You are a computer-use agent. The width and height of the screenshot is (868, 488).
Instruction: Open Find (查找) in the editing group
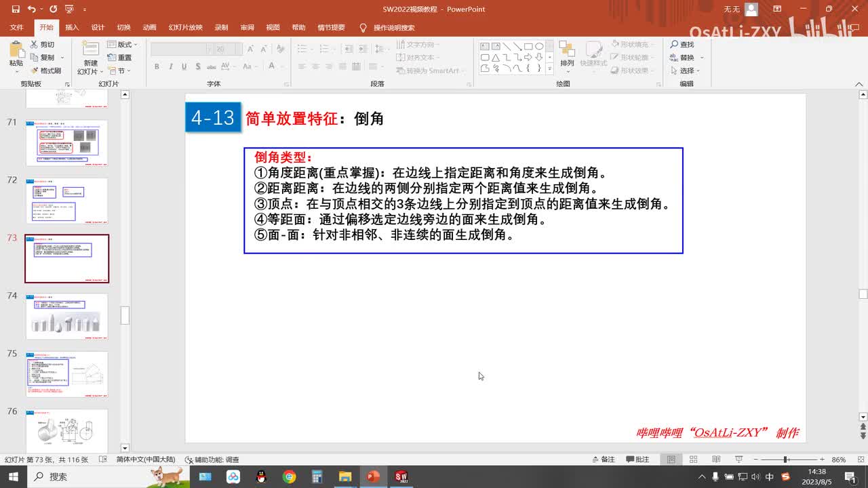682,45
